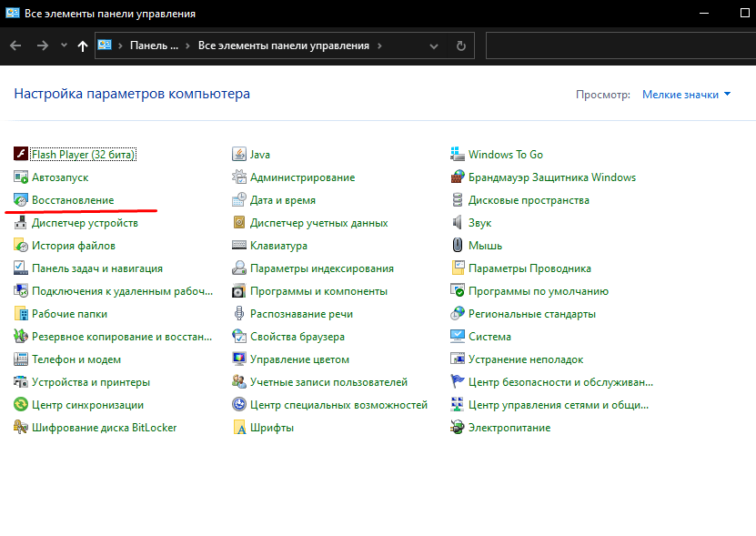Click the Клавиатура keyboard icon

tap(239, 246)
